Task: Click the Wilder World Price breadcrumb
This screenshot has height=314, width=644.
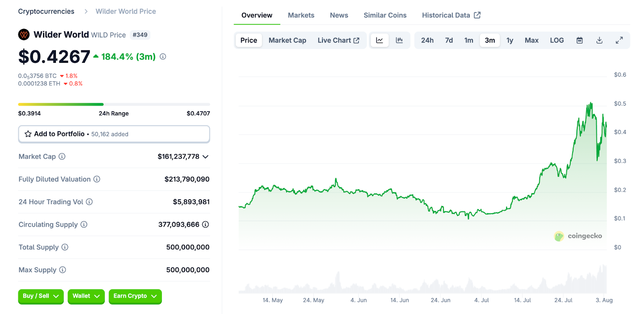Action: pyautogui.click(x=126, y=11)
